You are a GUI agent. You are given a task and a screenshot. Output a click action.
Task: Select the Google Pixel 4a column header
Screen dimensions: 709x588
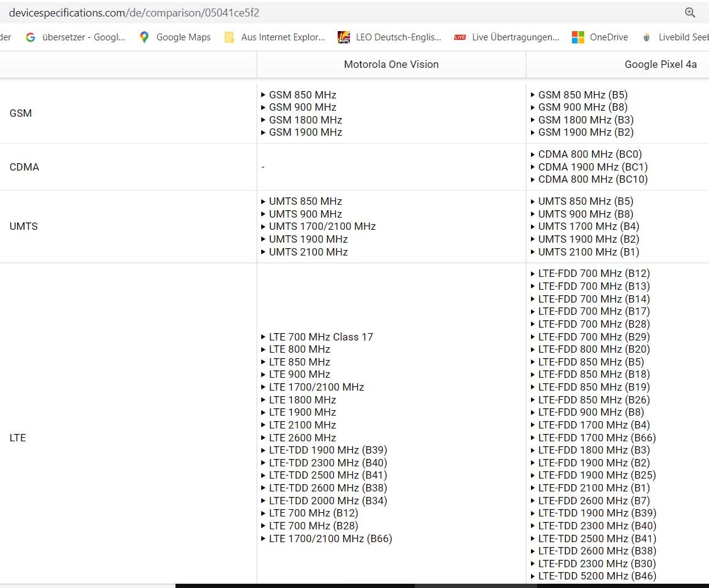click(x=661, y=64)
